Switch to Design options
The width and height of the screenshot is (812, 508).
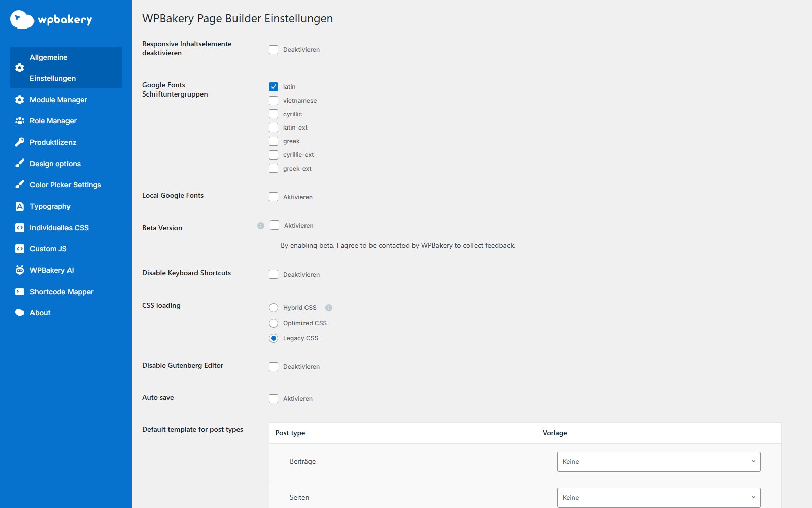(66, 164)
